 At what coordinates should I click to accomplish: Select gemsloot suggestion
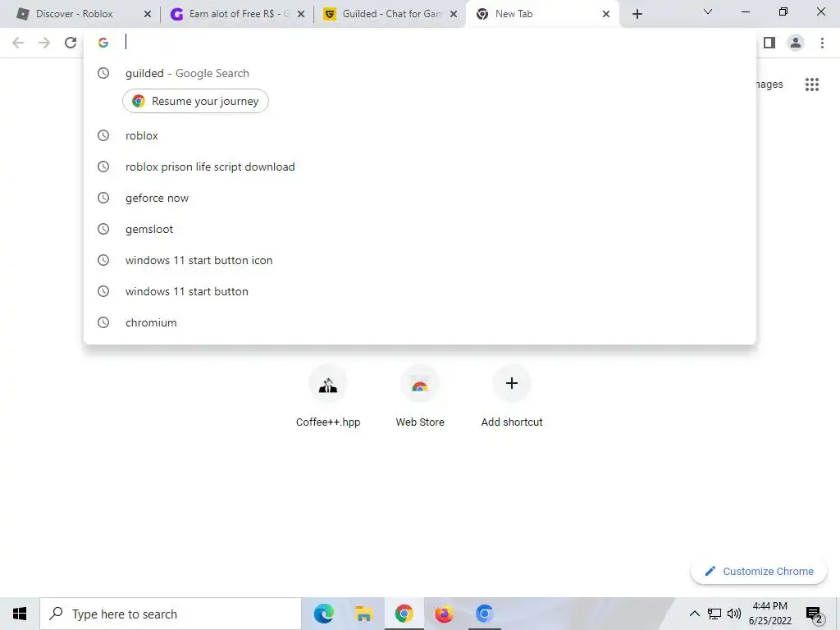419,229
